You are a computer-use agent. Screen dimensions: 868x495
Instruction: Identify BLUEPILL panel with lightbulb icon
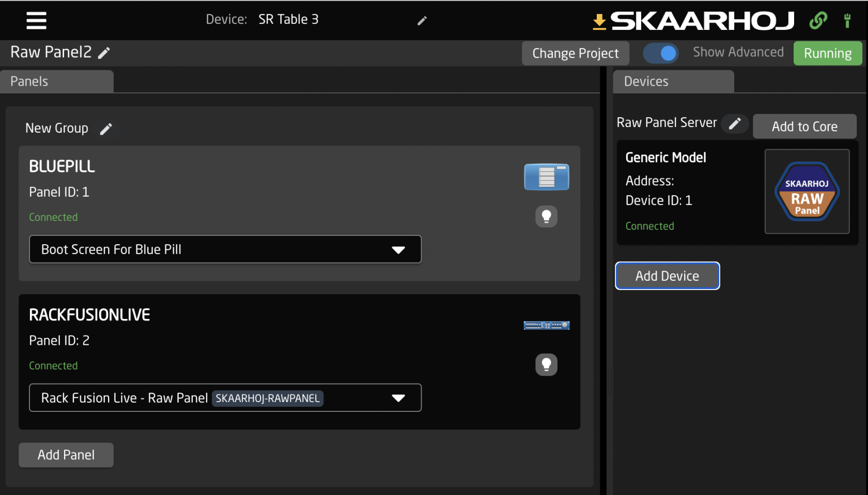coord(546,216)
